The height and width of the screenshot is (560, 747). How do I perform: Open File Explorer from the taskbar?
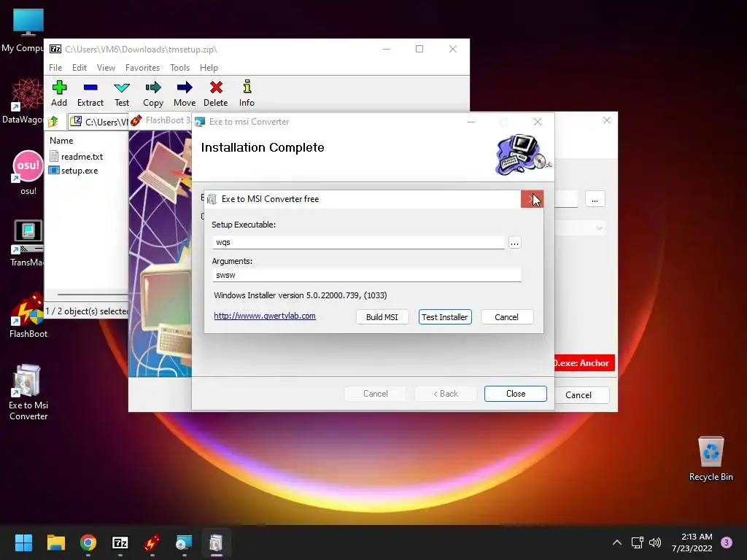click(55, 542)
